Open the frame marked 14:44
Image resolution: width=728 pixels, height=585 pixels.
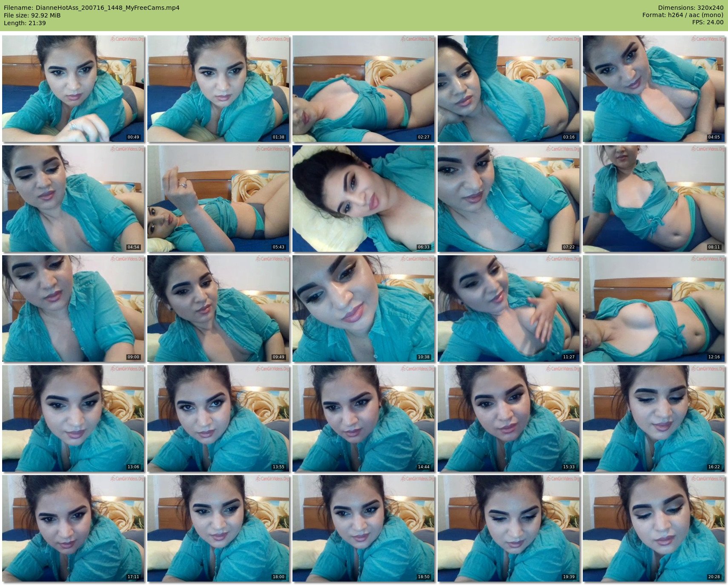coord(364,418)
